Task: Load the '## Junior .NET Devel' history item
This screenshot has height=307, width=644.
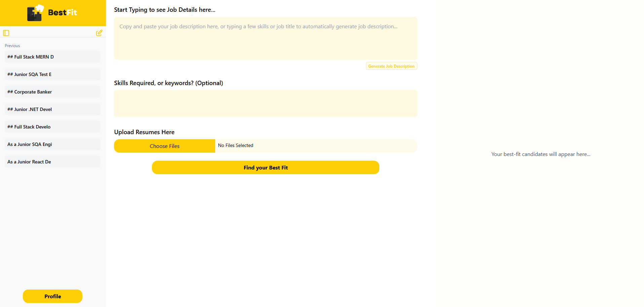Action: point(52,109)
